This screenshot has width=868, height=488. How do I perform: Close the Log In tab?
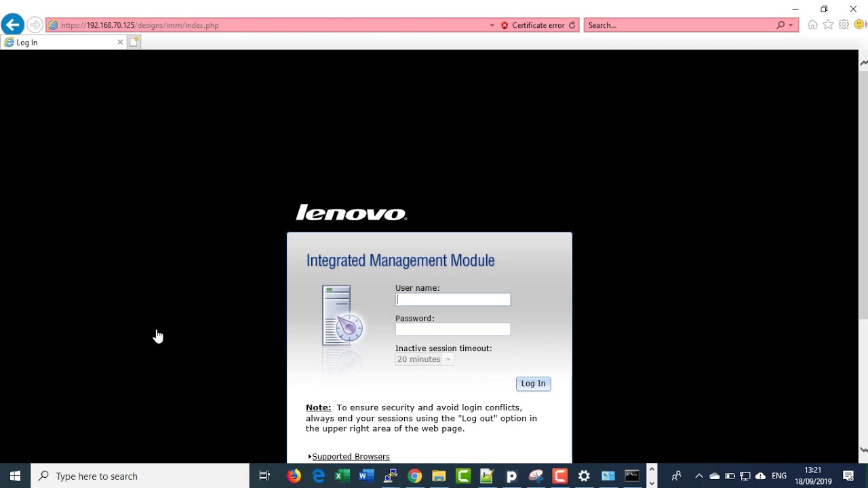(120, 42)
